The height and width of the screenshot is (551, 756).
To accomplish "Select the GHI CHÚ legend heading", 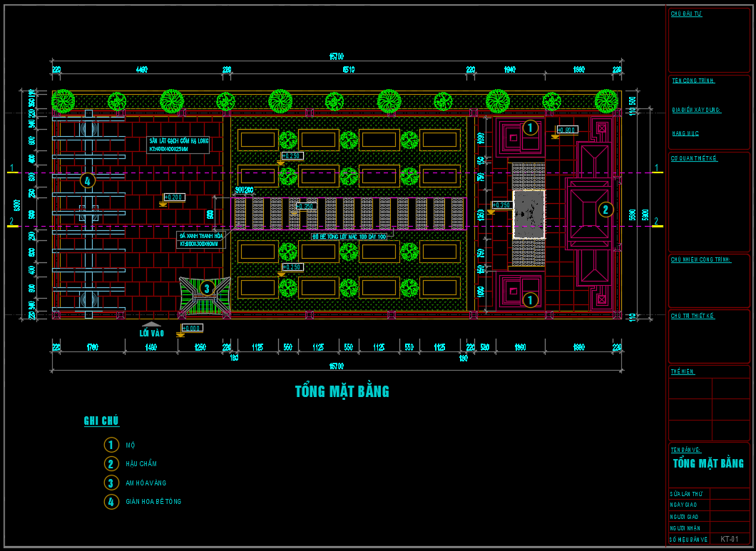I will (101, 421).
